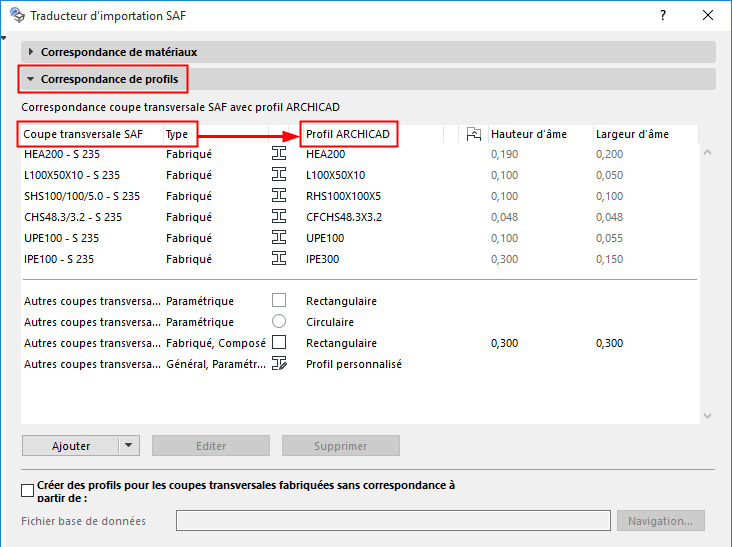Sort by Coupe transversale SAF column header
This screenshot has height=547, width=732.
coord(92,134)
